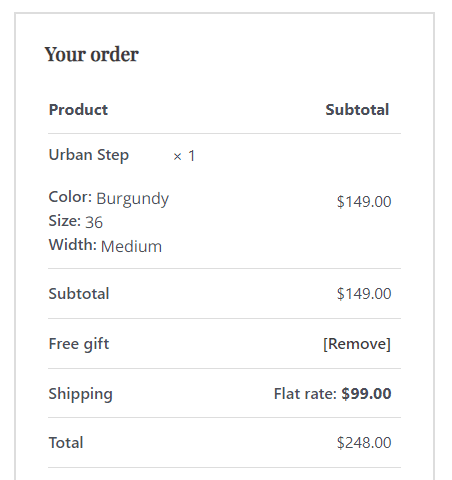Click the Shipping row label

point(81,394)
